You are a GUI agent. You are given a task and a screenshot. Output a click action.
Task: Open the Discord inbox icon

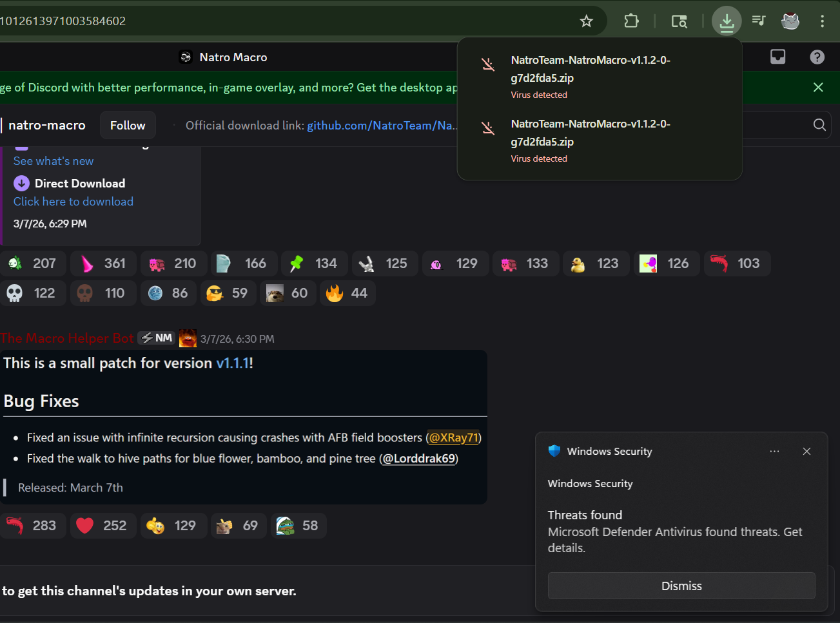point(777,57)
